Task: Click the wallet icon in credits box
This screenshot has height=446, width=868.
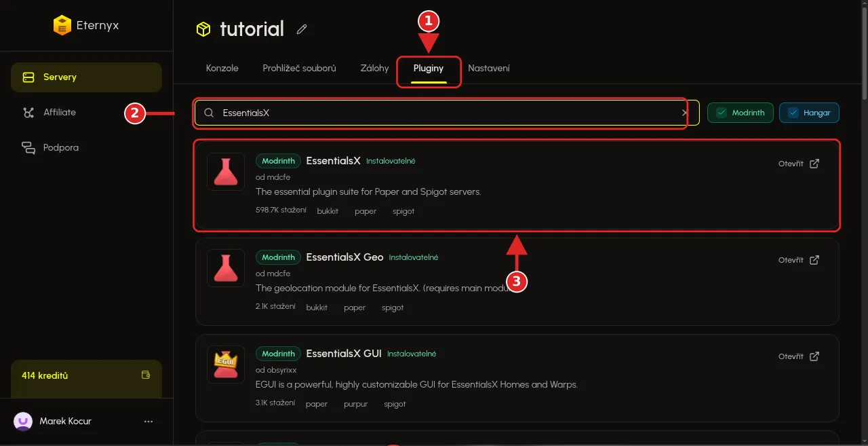Action: point(145,375)
